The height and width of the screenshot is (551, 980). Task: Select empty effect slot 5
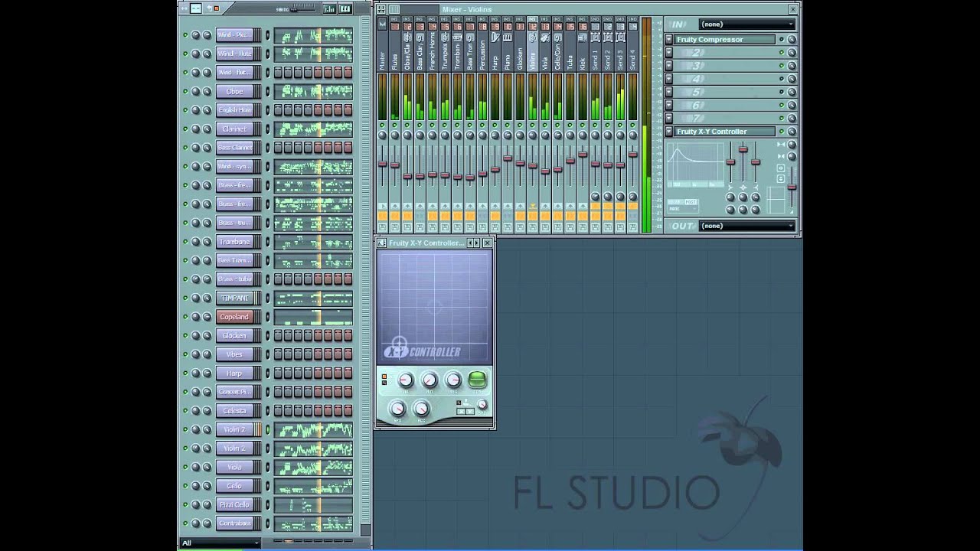click(x=725, y=92)
